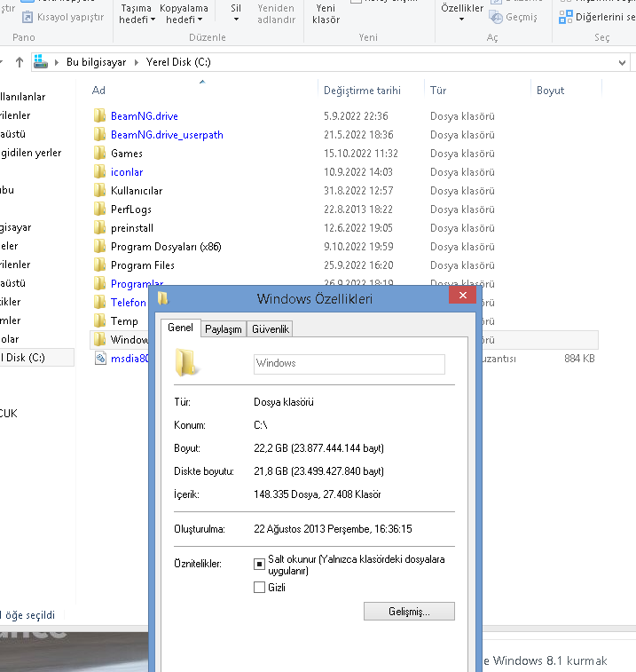Click the Yeniden adlandır button
Image resolution: width=636 pixels, height=672 pixels.
click(276, 13)
